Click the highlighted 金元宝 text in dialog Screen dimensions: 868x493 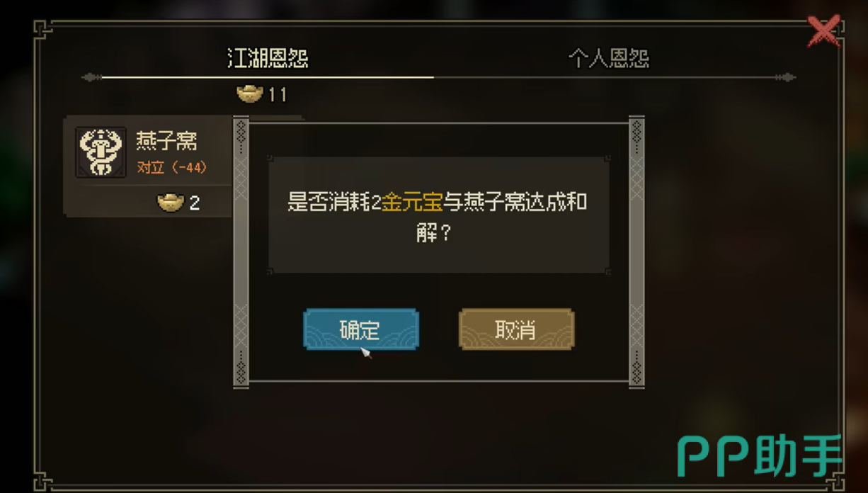412,203
